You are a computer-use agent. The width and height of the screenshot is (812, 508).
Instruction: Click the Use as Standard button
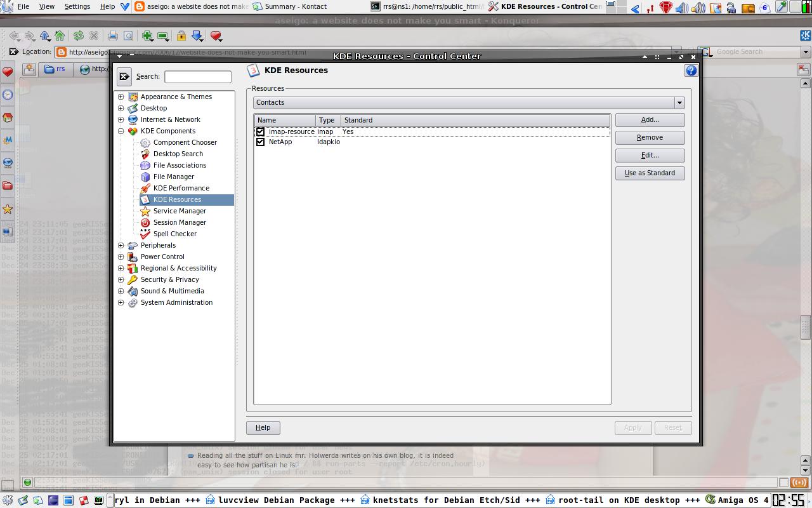point(650,173)
